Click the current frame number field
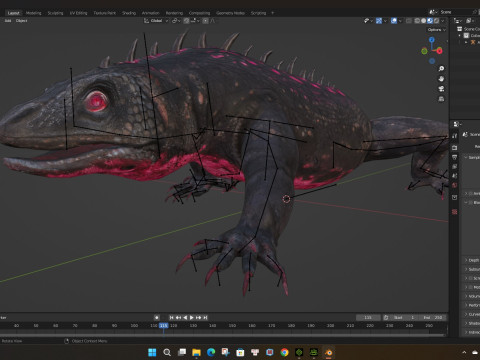 click(368, 317)
